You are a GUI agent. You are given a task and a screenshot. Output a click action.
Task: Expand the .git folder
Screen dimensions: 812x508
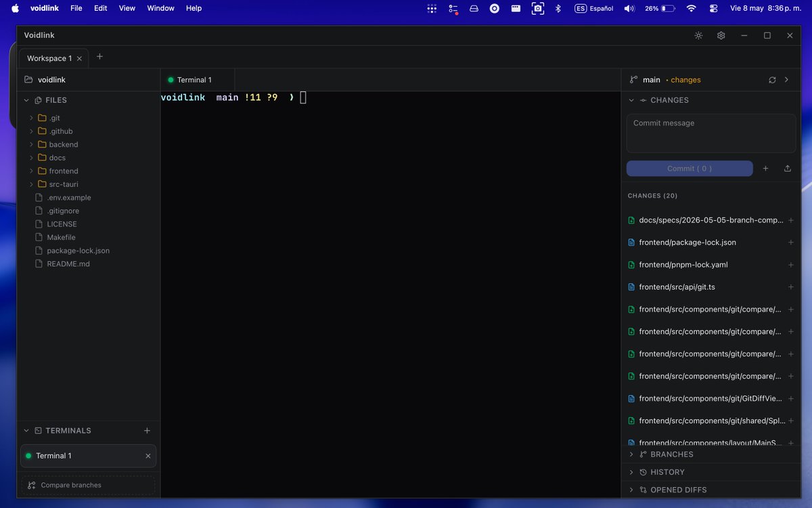(x=31, y=118)
